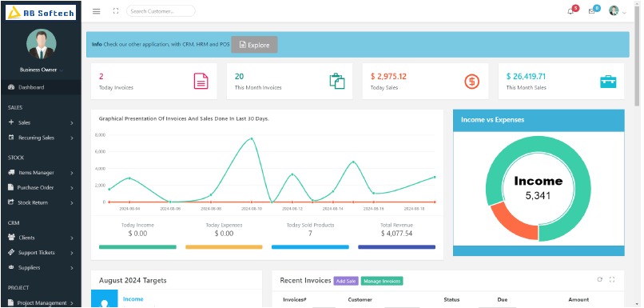This screenshot has height=308, width=644.
Task: Click the purple Total Revenue bar
Action: 397,247
